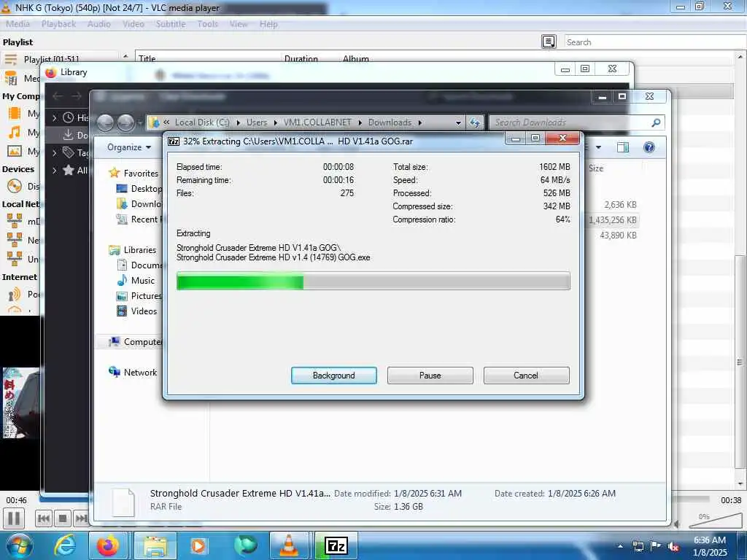The height and width of the screenshot is (560, 747).
Task: Click Downloads in the Explorer address bar
Action: point(390,122)
